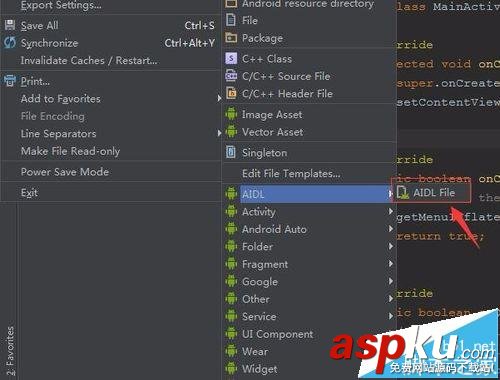Choose Synchronize menu entry
500x380 pixels.
click(110, 43)
